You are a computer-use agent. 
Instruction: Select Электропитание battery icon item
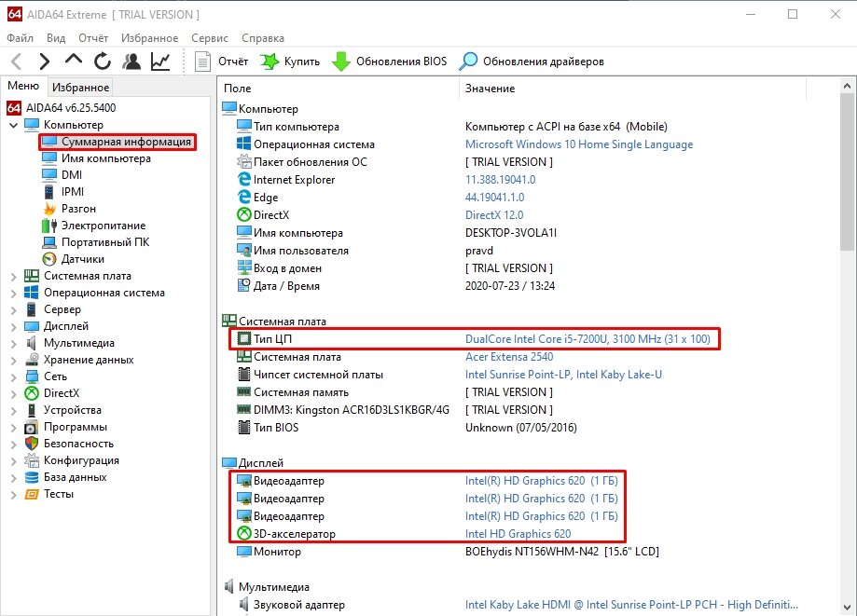(94, 226)
